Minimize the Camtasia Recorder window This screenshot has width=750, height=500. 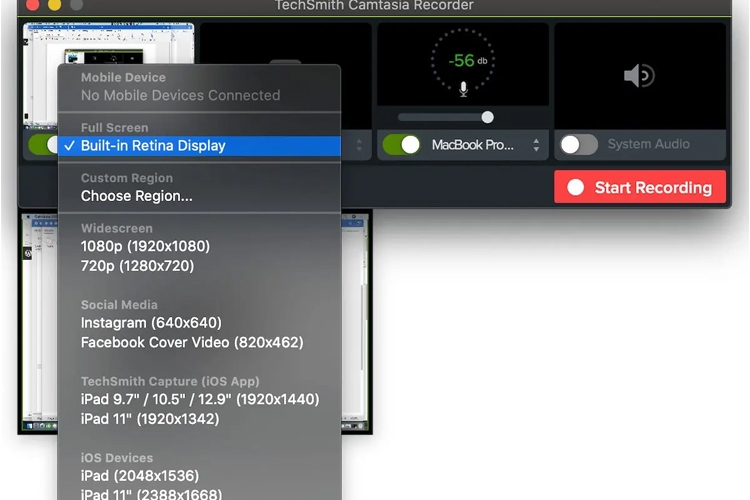55,4
